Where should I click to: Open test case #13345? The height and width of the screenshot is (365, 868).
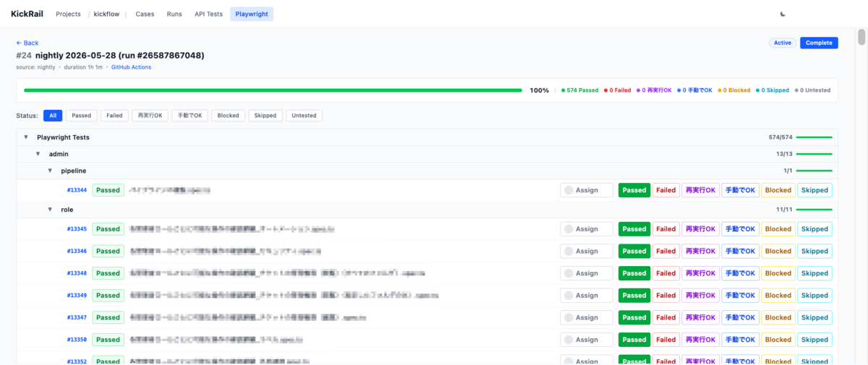point(77,229)
